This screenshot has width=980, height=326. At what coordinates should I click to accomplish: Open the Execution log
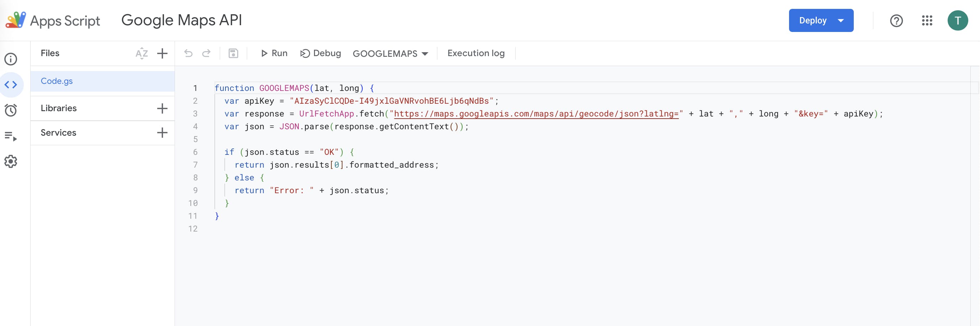coord(476,53)
